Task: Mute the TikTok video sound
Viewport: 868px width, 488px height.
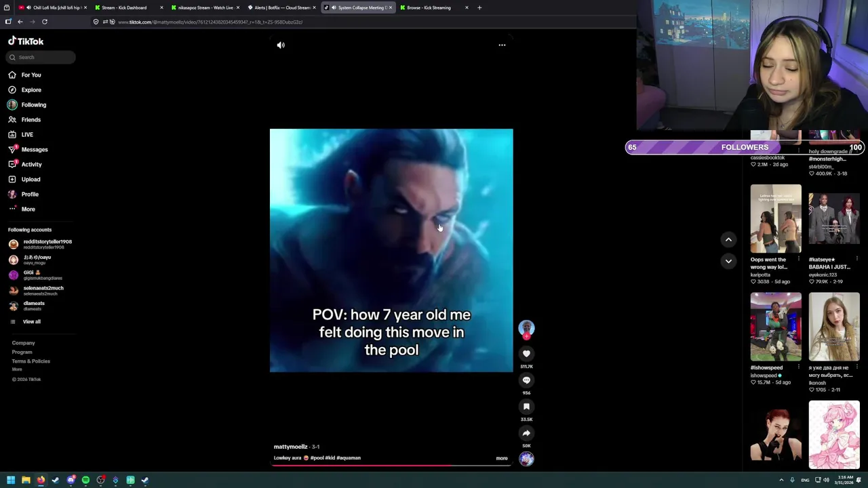Action: click(x=281, y=45)
